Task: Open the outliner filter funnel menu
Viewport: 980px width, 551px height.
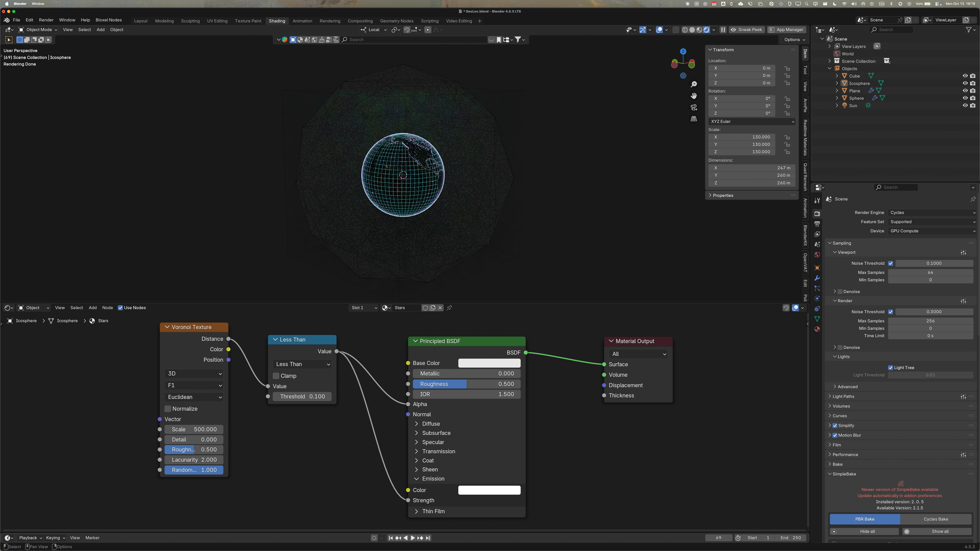Action: [x=971, y=30]
